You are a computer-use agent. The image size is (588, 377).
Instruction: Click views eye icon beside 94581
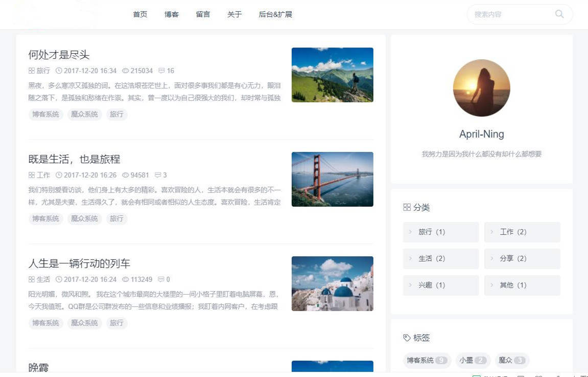click(126, 175)
